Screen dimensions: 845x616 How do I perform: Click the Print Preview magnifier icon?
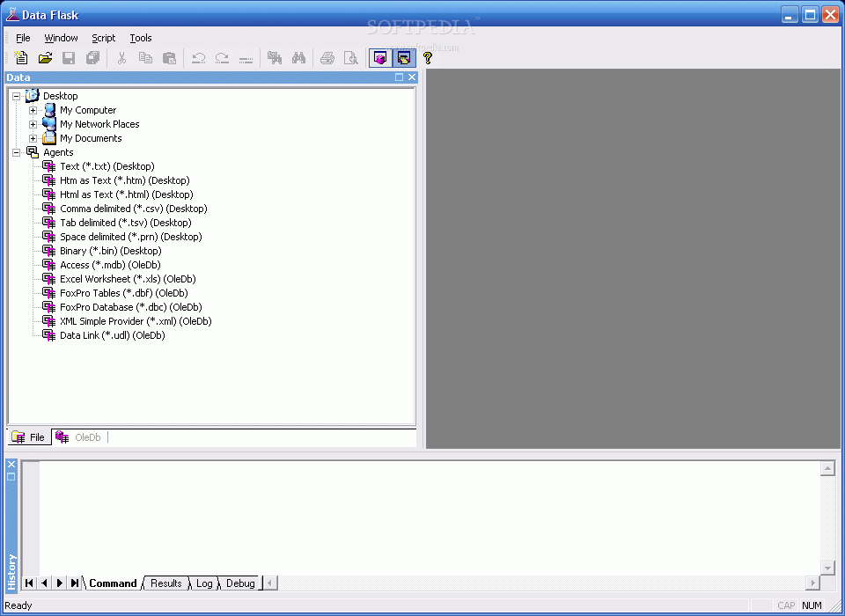(351, 58)
